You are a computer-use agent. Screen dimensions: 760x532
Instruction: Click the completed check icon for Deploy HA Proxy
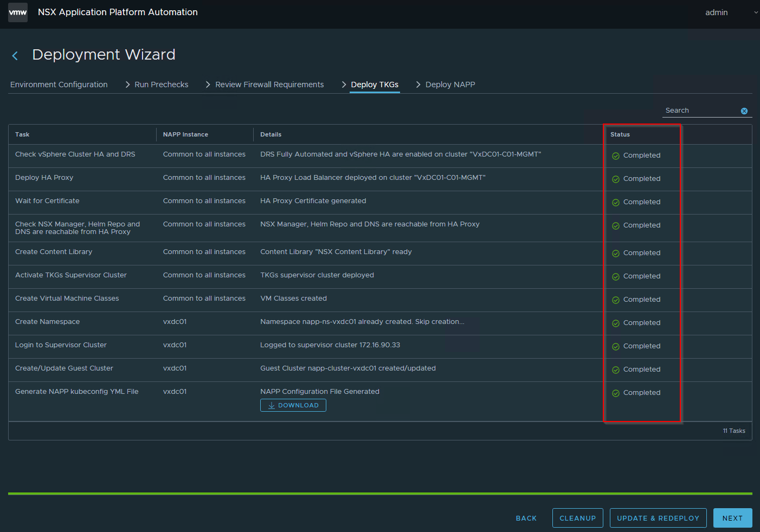click(616, 179)
